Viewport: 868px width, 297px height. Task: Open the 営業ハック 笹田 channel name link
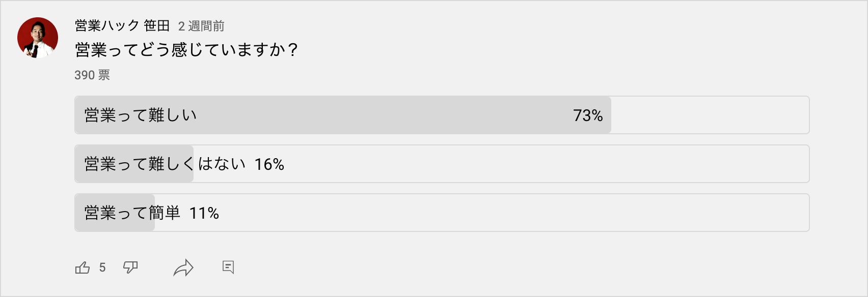pos(122,26)
